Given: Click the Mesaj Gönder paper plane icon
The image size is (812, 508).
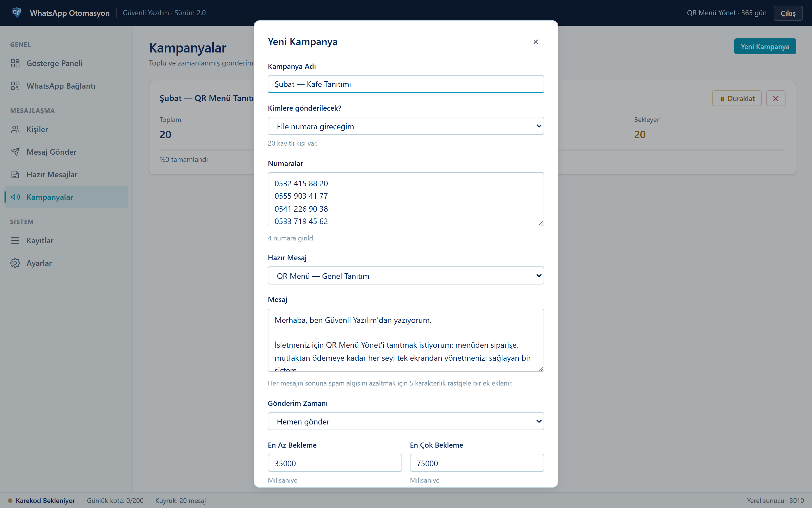Looking at the screenshot, I should (15, 152).
